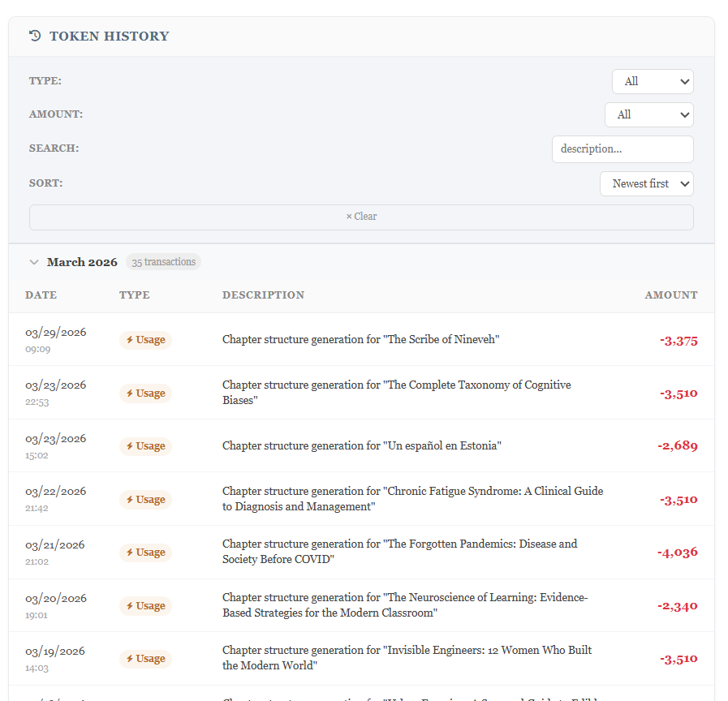
Task: Select the Scribe of Nineveh transaction description
Action: [x=360, y=340]
